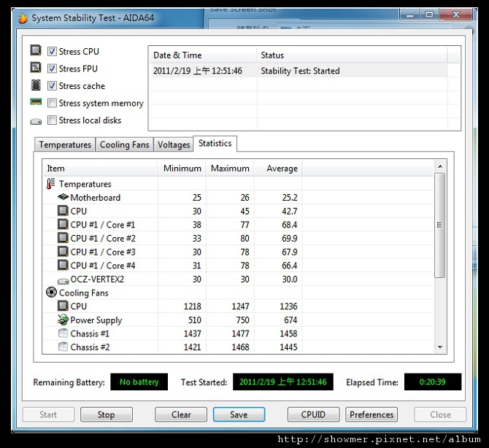Uncheck the Stress FPU checkbox
This screenshot has width=489, height=448.
pyautogui.click(x=52, y=69)
